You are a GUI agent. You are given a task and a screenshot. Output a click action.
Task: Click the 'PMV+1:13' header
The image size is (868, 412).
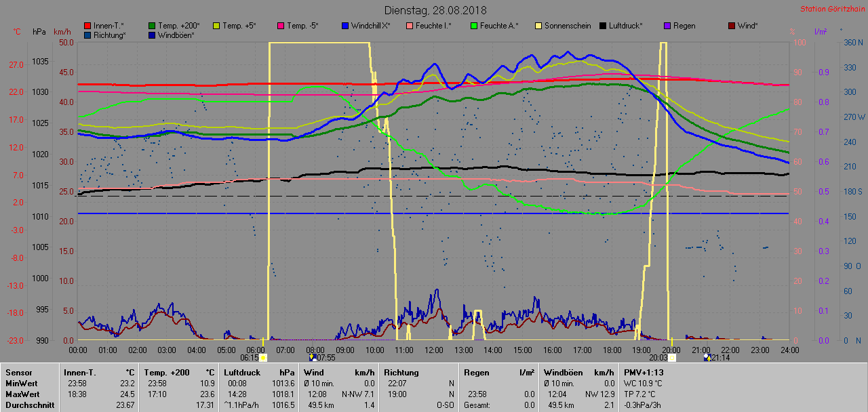click(x=644, y=372)
